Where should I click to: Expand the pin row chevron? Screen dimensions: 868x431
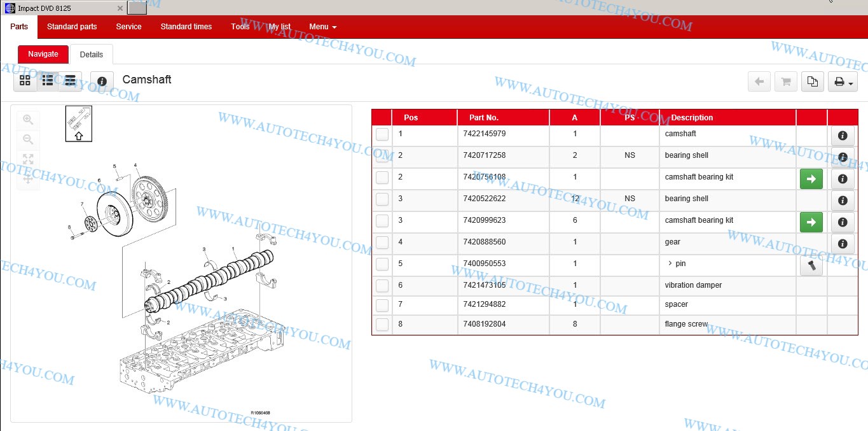click(670, 264)
